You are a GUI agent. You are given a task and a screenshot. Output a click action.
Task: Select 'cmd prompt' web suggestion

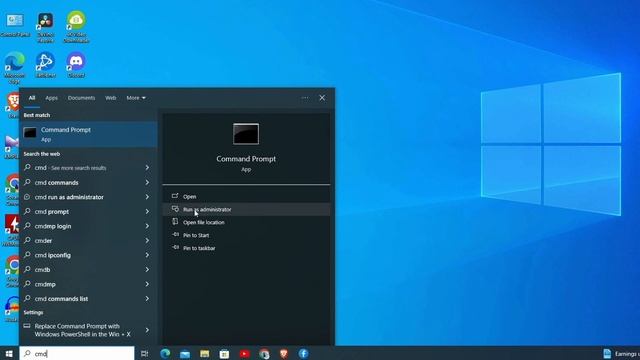click(x=88, y=211)
